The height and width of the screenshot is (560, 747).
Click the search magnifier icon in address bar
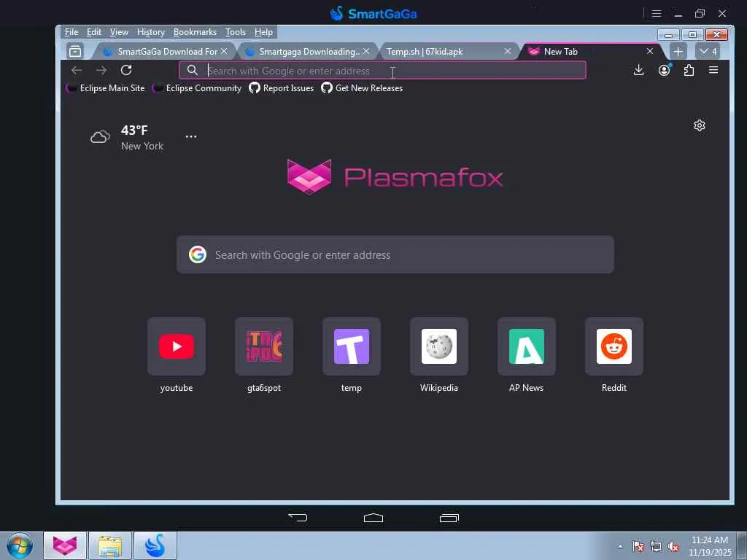193,71
